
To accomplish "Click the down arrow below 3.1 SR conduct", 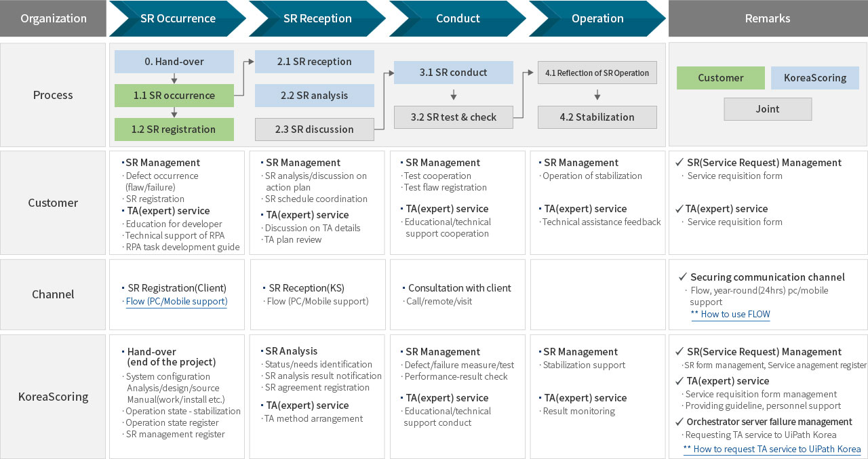I will (454, 95).
